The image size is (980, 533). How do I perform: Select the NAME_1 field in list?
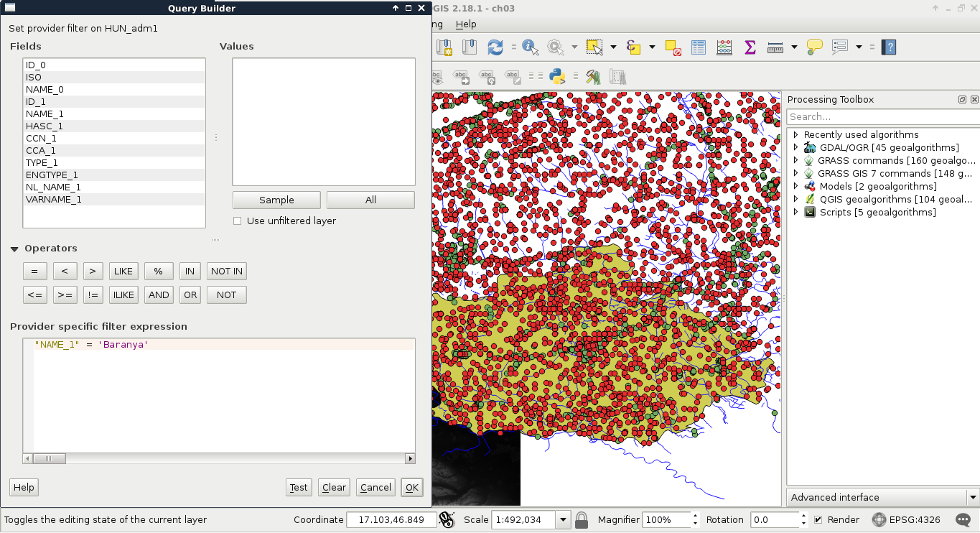(45, 113)
